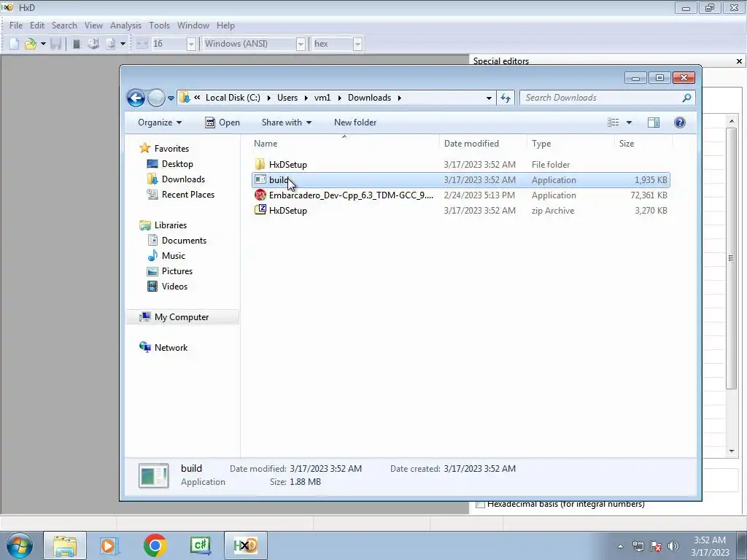Expand the address bar history dropdown
The width and height of the screenshot is (747, 560).
489,98
